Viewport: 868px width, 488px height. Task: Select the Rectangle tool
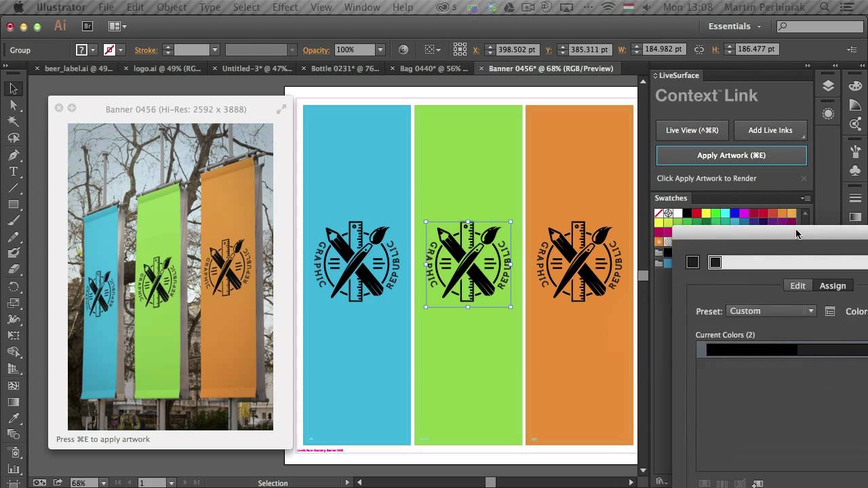[14, 204]
